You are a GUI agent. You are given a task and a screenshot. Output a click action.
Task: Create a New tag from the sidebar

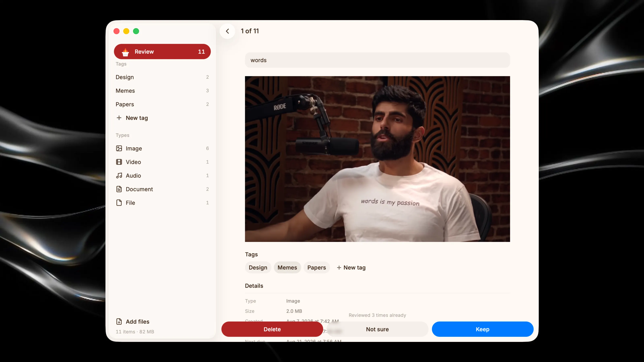coord(162,118)
